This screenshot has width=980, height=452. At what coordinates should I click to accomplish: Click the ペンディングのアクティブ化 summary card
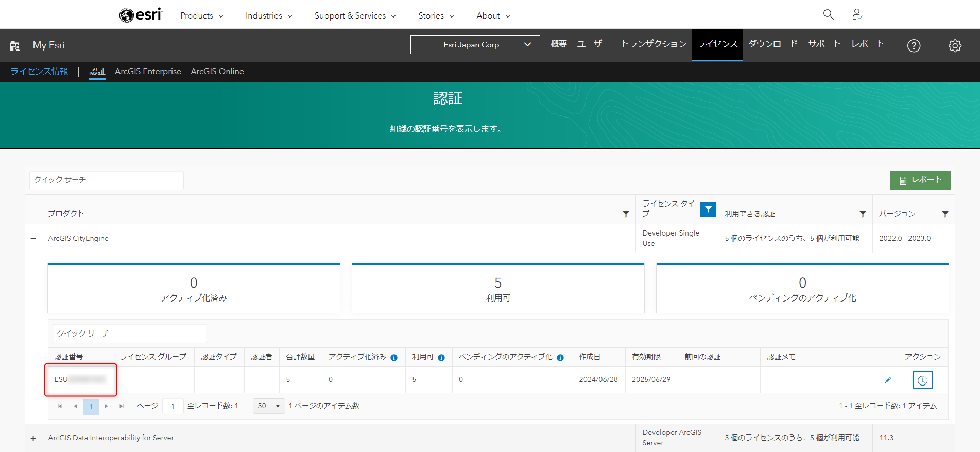click(802, 289)
